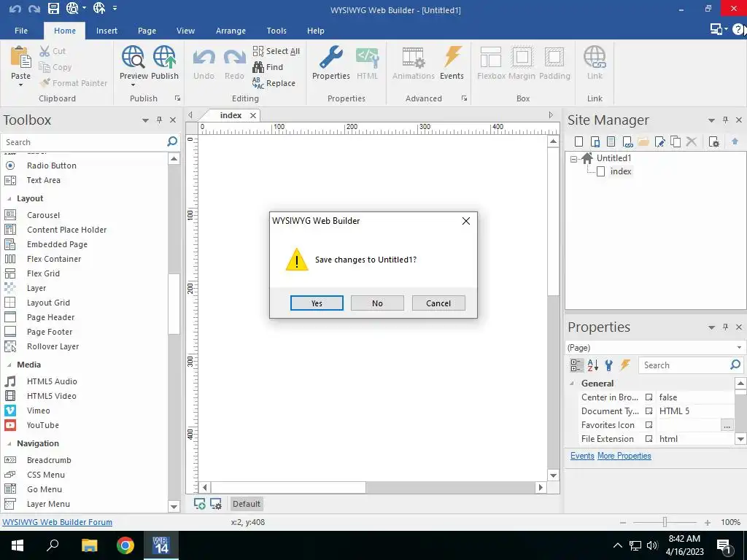Click the HTML ribbon icon

click(368, 57)
